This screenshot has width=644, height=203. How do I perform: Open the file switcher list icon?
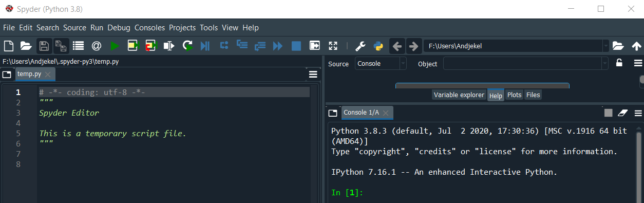tap(78, 46)
